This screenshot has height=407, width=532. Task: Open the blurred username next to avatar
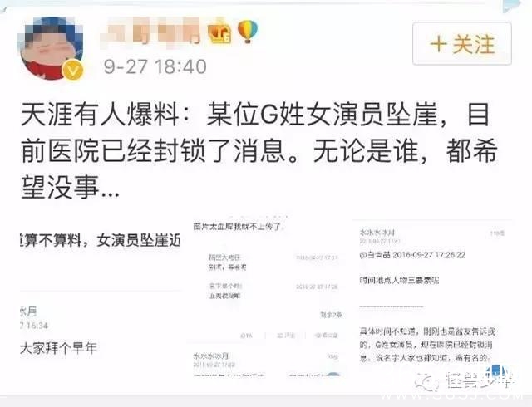pos(151,32)
